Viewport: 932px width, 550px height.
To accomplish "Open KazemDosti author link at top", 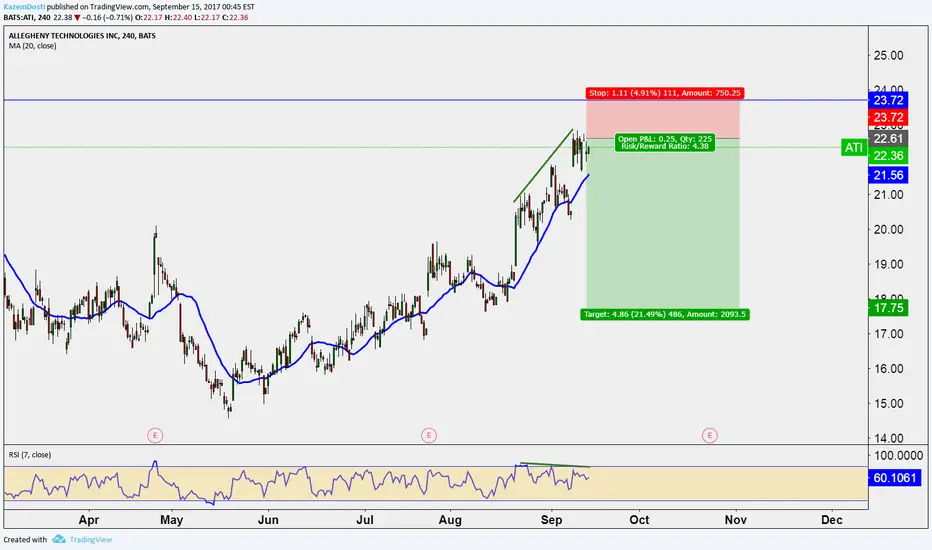I will pyautogui.click(x=24, y=7).
